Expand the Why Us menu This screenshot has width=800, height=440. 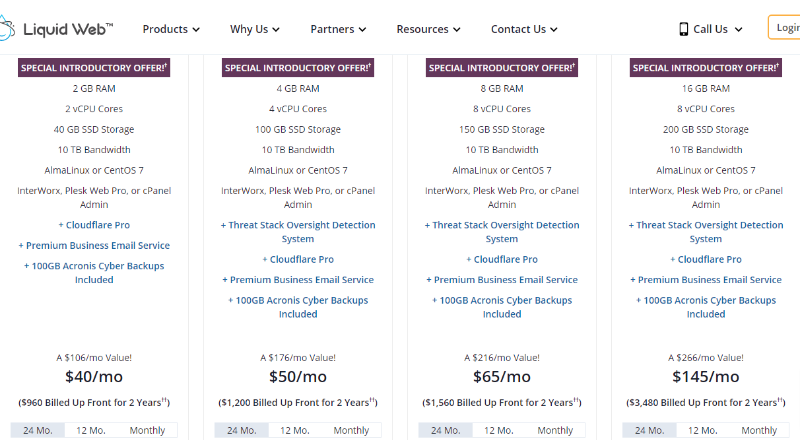[254, 29]
